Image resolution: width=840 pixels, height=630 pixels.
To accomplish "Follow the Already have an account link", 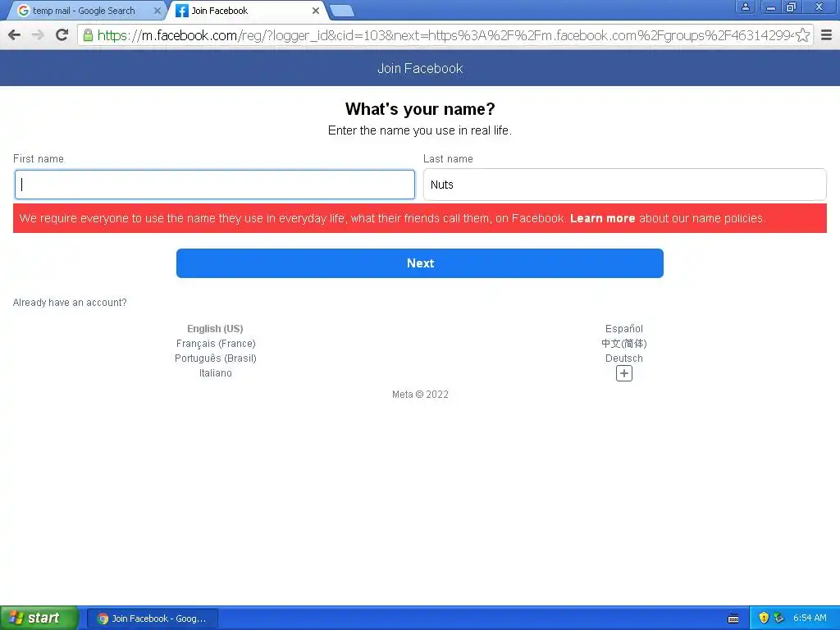I will pyautogui.click(x=70, y=303).
